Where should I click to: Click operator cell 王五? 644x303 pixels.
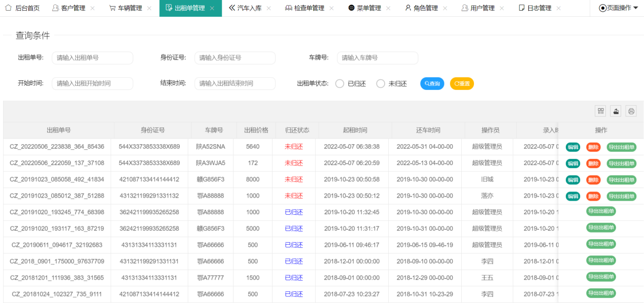coord(487,278)
